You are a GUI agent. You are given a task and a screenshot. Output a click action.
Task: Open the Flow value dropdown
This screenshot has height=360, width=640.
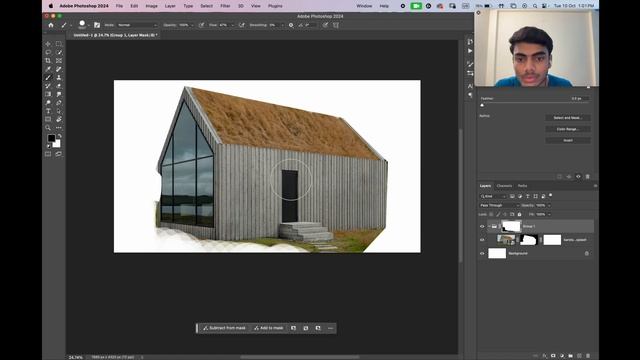pos(233,25)
